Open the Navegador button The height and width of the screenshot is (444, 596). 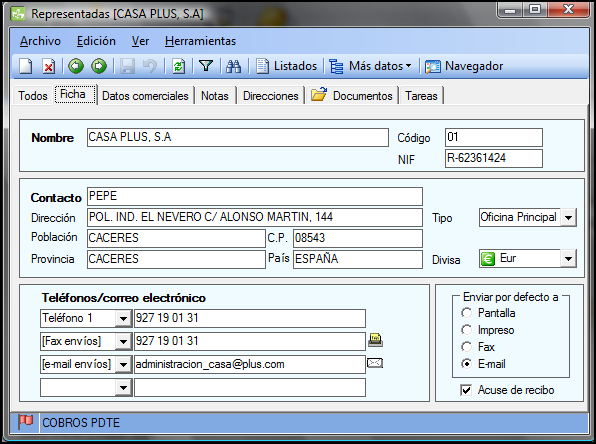point(464,66)
